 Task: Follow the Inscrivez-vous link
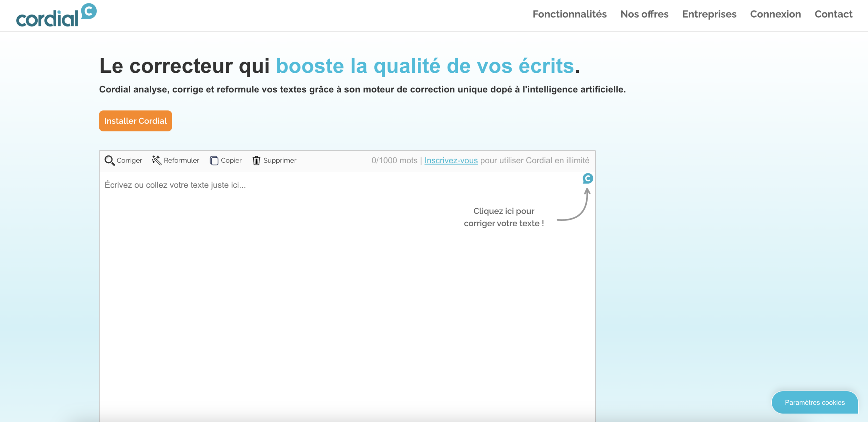(451, 161)
